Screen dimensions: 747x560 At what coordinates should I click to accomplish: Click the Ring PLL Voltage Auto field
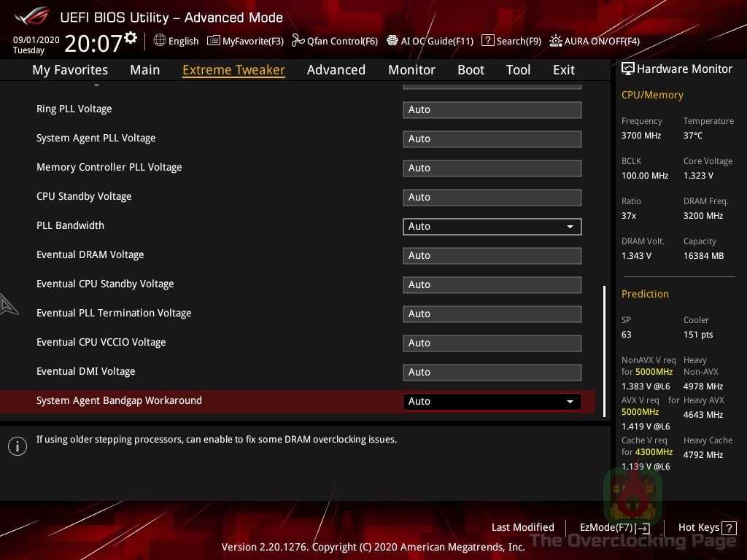click(x=492, y=109)
